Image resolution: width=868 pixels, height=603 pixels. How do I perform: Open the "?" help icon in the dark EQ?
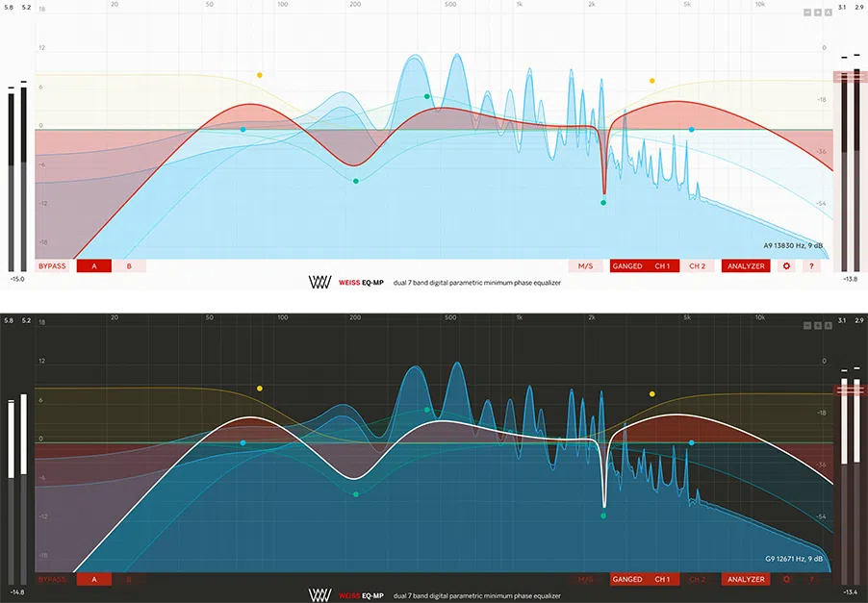(x=811, y=579)
